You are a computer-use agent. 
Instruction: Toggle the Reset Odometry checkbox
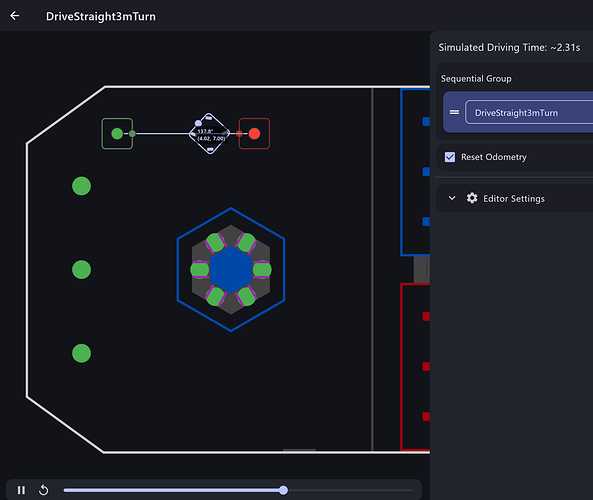pos(450,157)
